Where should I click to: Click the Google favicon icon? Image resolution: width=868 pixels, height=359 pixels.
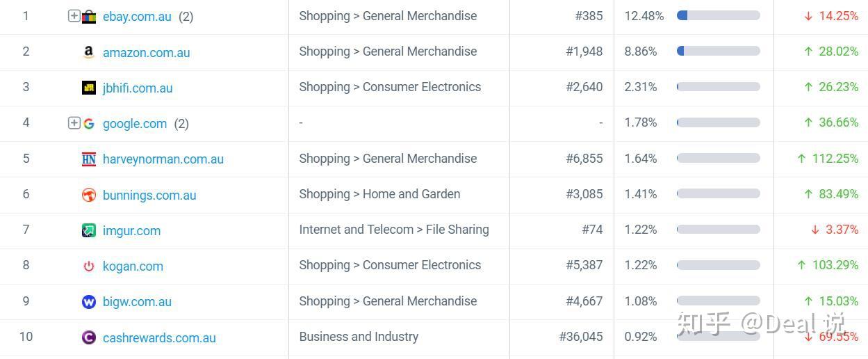89,124
